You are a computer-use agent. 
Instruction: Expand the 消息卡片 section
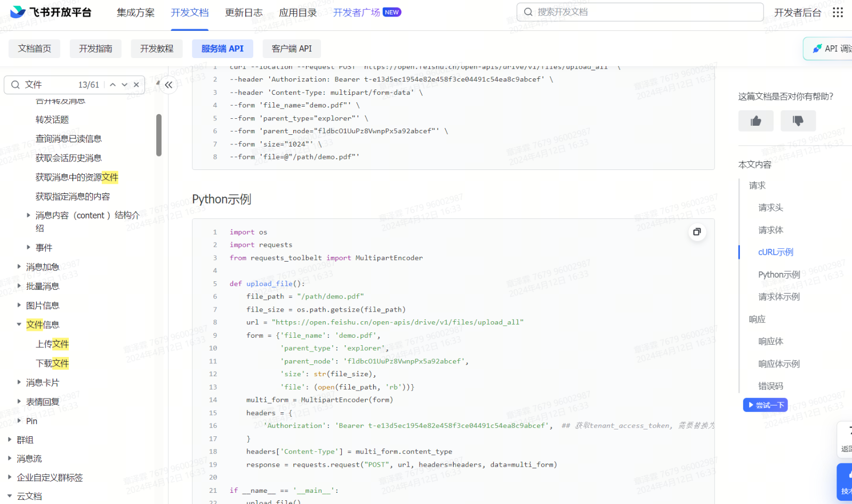coord(19,383)
